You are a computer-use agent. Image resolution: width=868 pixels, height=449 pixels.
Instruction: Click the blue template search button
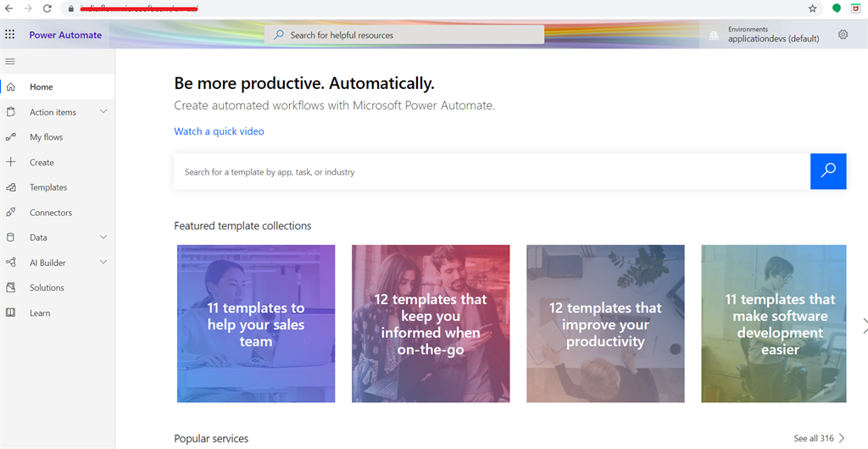coord(828,171)
